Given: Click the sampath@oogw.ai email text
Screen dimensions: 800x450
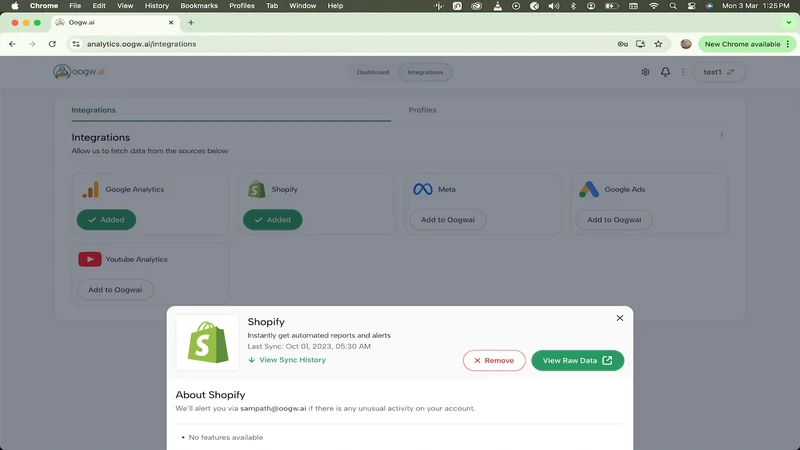Looking at the screenshot, I should click(273, 408).
